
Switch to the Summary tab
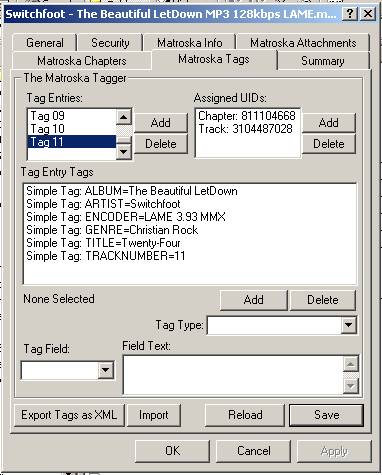323,61
